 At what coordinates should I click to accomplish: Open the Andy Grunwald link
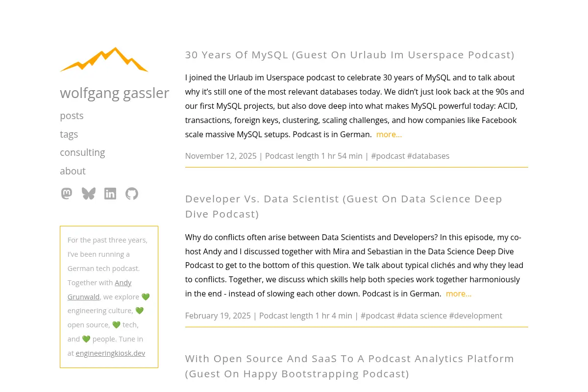[x=99, y=290]
